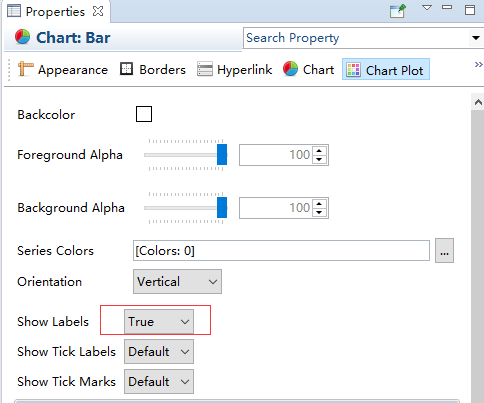Screen dimensions: 484x403
Task: Open Series Colors editor ellipsis button
Action: coord(444,250)
